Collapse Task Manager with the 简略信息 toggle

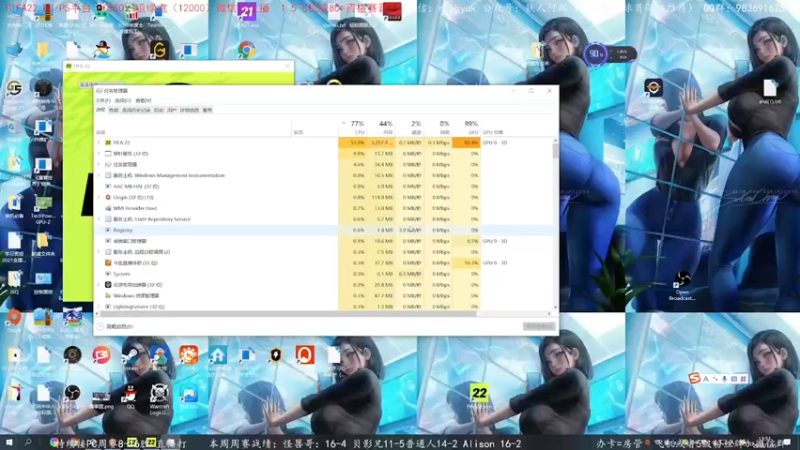coord(115,327)
